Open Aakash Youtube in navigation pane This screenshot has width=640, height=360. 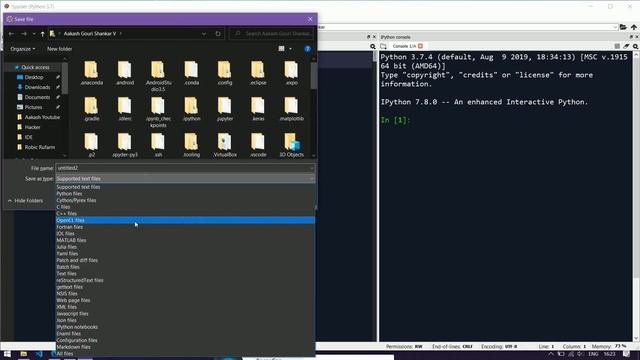[x=42, y=117]
